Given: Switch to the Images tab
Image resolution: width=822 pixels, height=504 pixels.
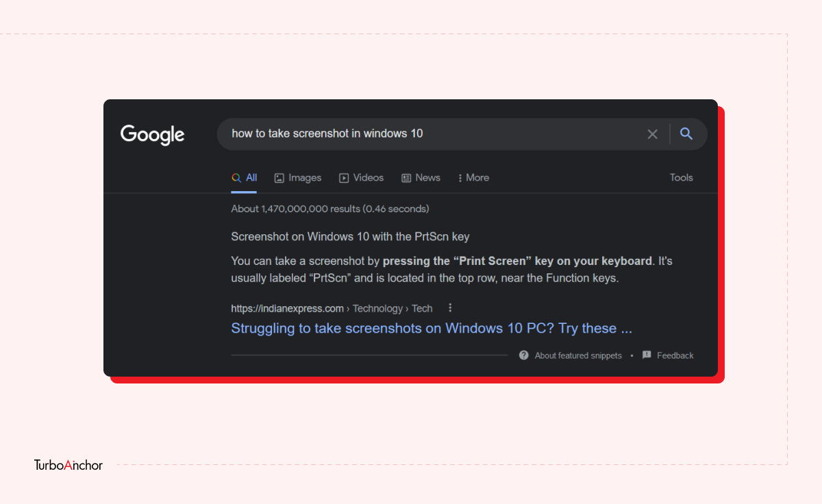Looking at the screenshot, I should click(298, 177).
